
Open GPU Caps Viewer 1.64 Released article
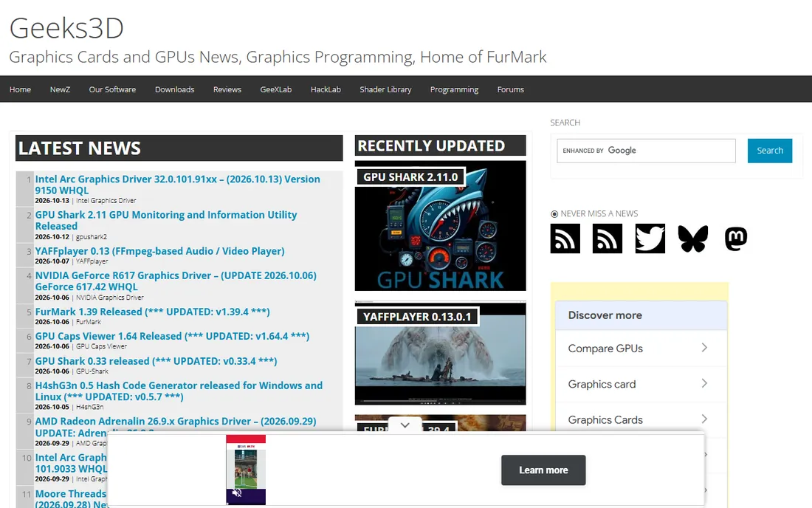tap(172, 336)
